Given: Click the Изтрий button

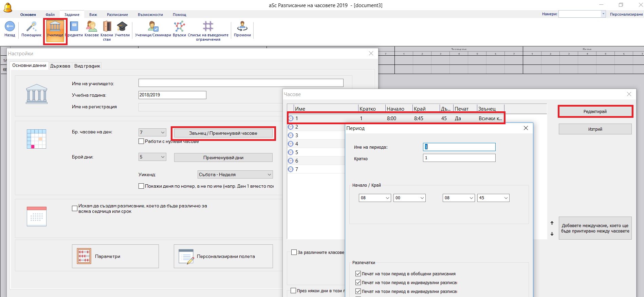Looking at the screenshot, I should [595, 129].
